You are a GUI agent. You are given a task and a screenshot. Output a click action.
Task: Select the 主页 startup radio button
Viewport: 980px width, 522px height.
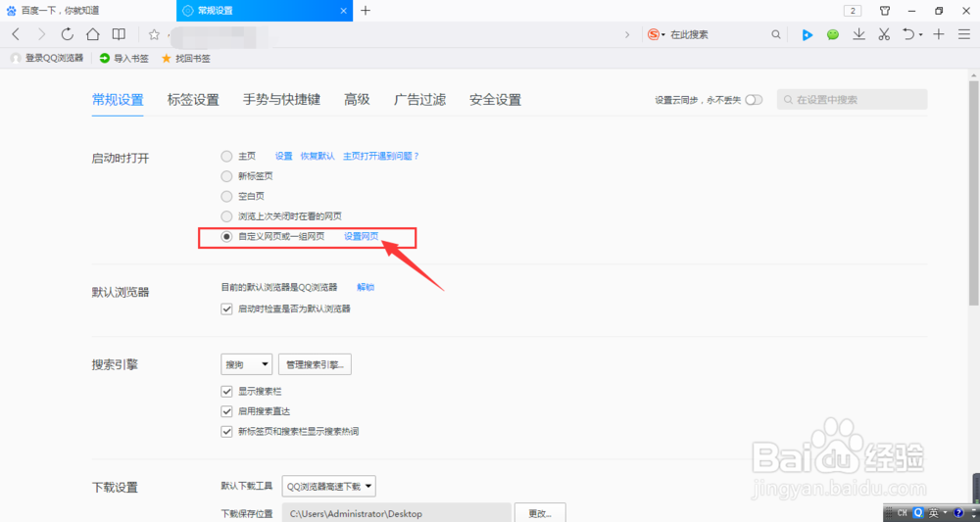226,156
